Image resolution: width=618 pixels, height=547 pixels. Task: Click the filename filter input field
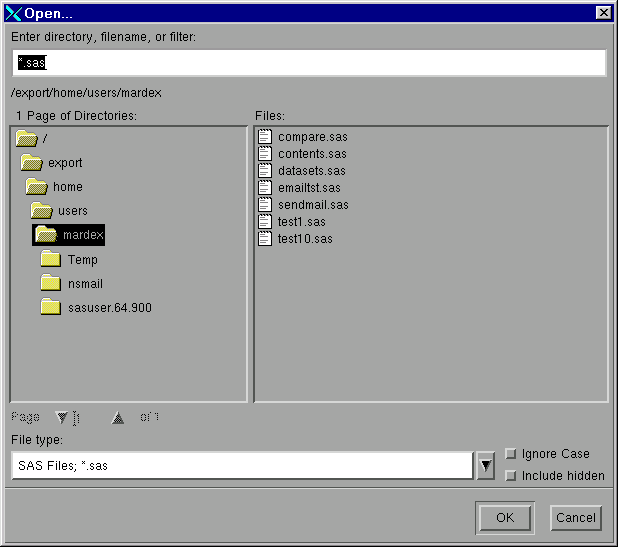coord(309,63)
